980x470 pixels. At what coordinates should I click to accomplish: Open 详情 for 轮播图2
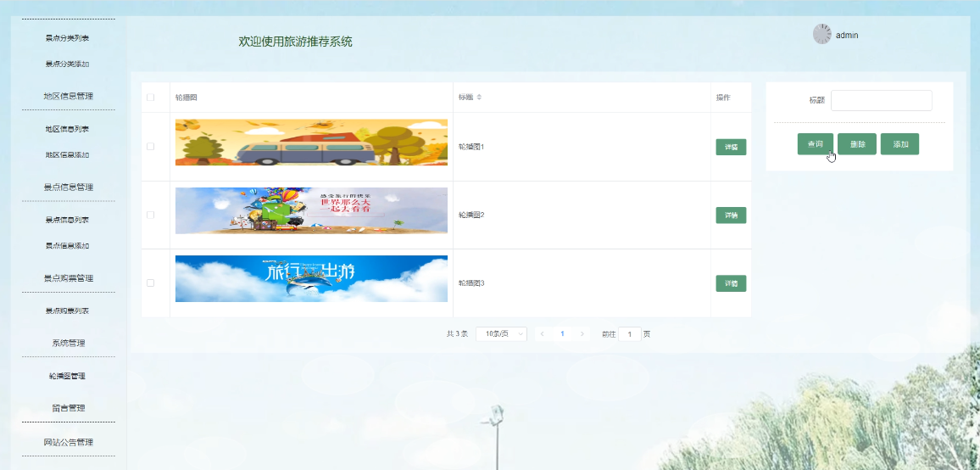tap(731, 215)
